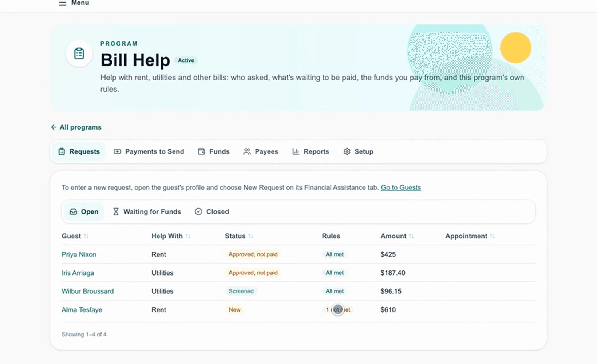Open Alma Tesfaye's guest profile
This screenshot has height=364, width=597.
pyautogui.click(x=82, y=310)
